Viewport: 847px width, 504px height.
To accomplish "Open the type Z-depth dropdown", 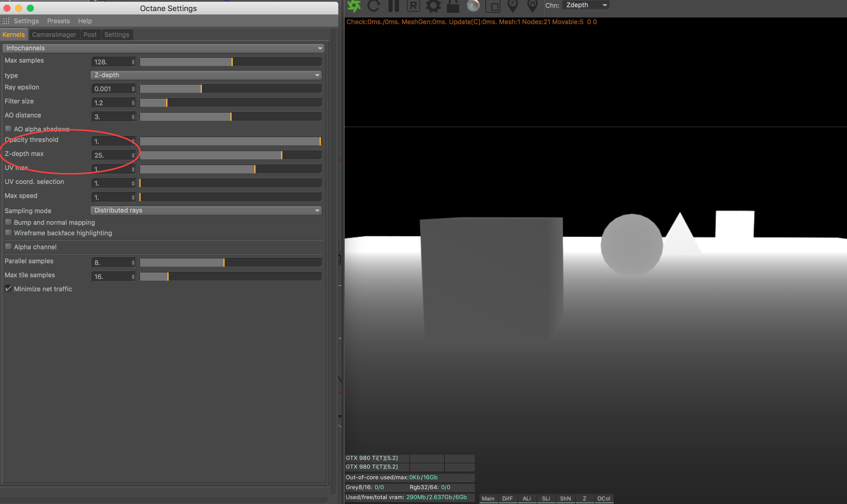I will point(206,75).
